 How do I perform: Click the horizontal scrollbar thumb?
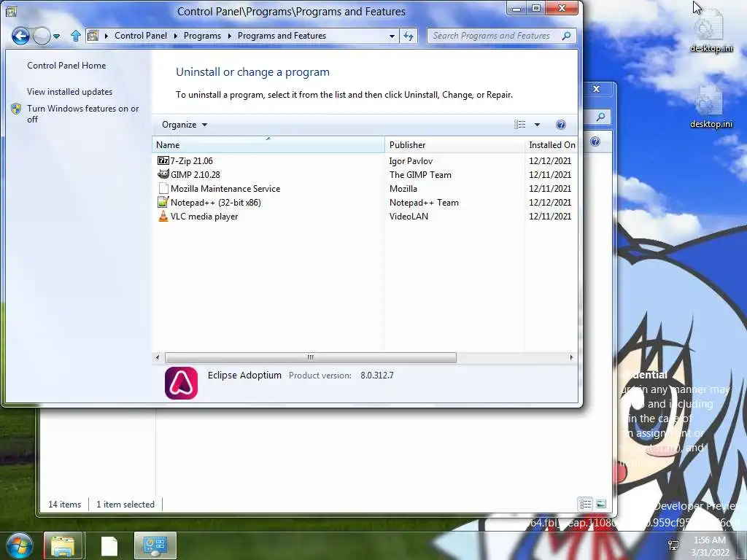(x=311, y=357)
